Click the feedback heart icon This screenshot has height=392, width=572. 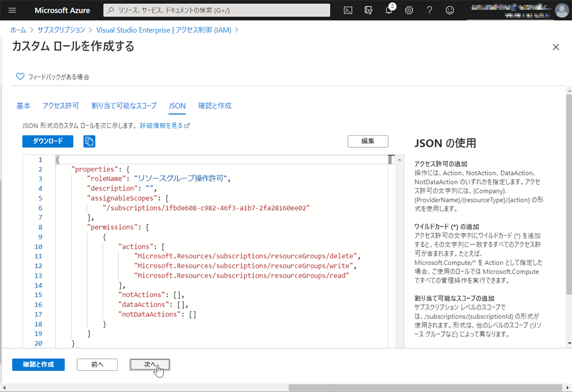pos(20,77)
